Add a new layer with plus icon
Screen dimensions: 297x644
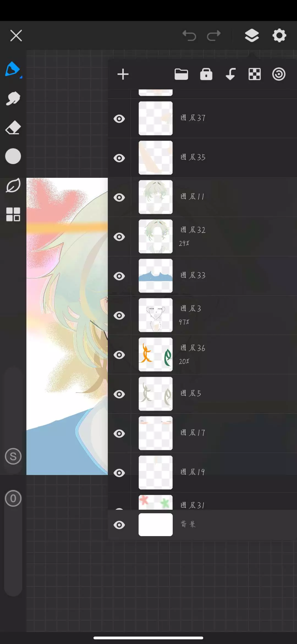pos(123,74)
